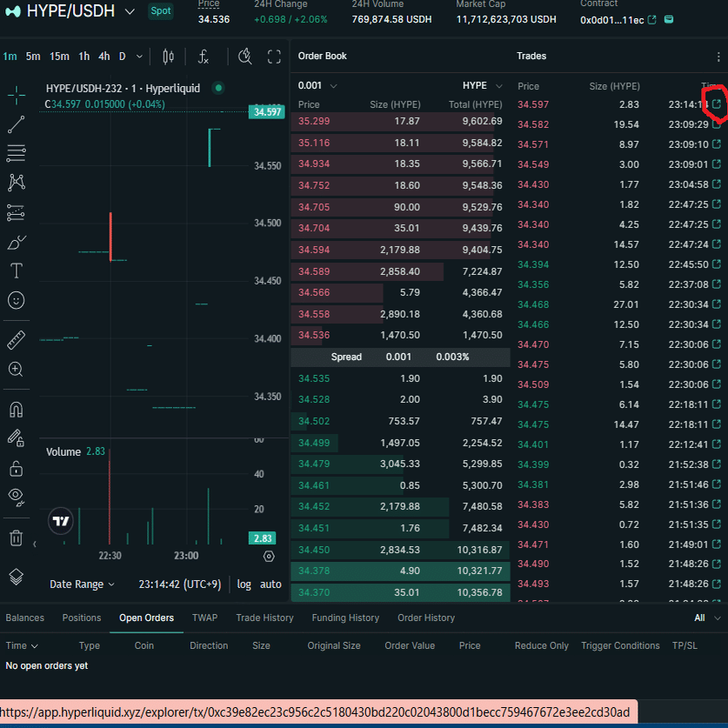Switch to the Balances tab
728x728 pixels.
tap(25, 618)
